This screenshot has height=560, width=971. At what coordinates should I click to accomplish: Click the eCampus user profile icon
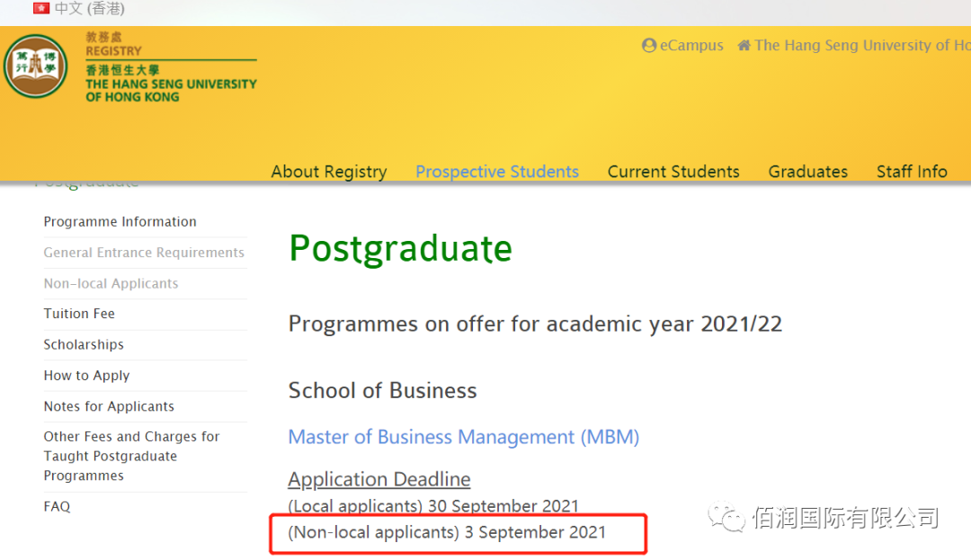click(649, 45)
